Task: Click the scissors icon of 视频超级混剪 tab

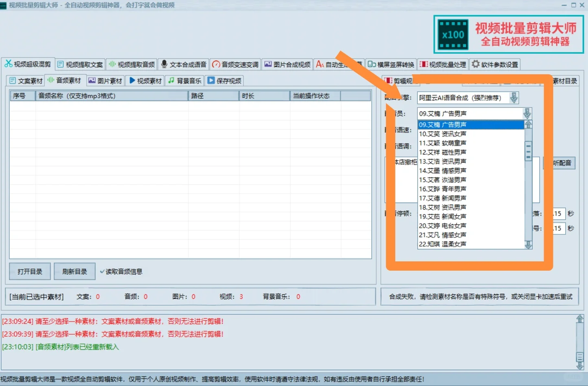Action: 8,64
